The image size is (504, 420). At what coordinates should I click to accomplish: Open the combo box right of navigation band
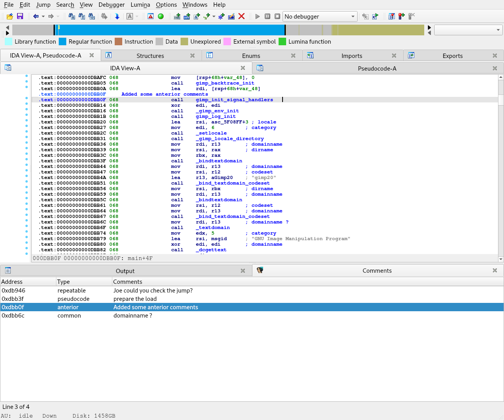click(x=467, y=30)
